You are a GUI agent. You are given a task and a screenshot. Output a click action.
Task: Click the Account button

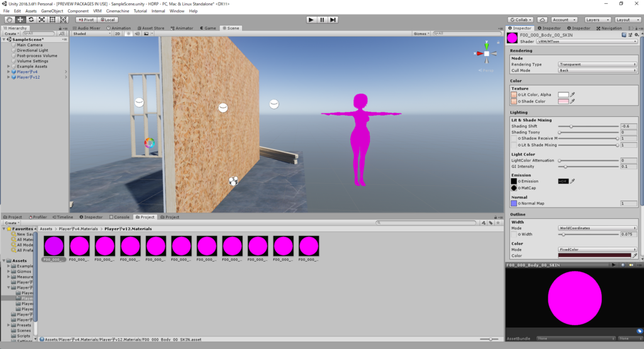(564, 19)
